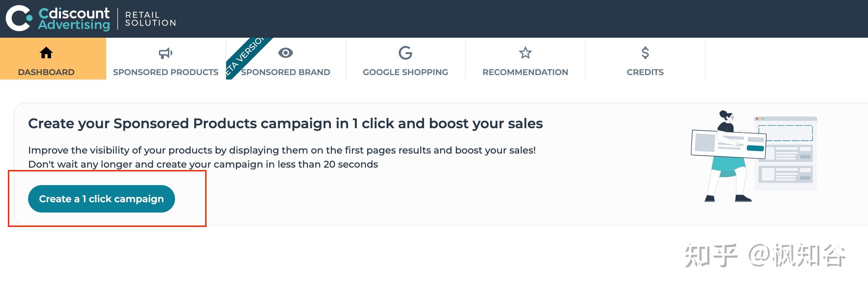
Task: Go to the Sponsored Brand tab label
Action: (x=285, y=72)
